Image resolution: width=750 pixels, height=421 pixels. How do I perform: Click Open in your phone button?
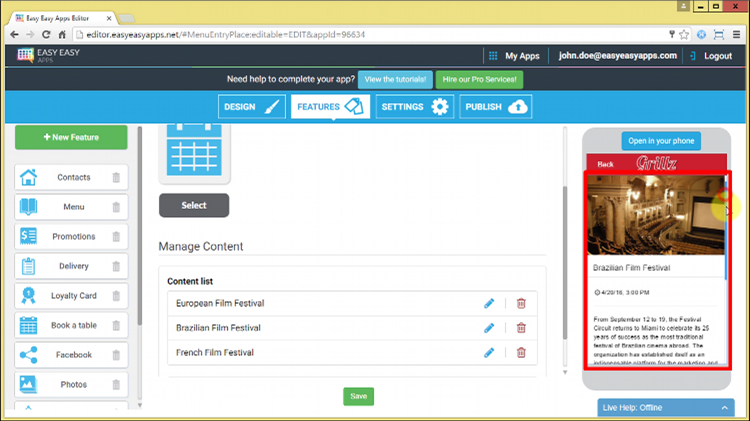[x=661, y=141]
